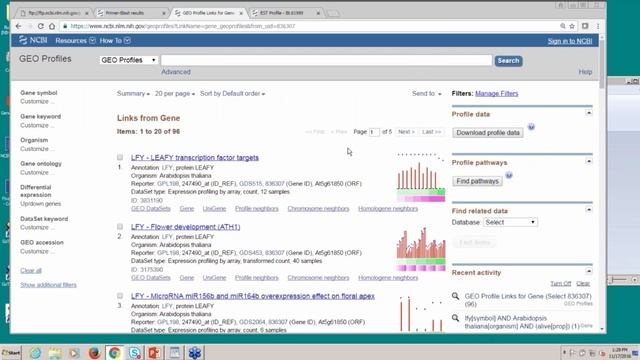Open the window-shaped app icon on taskbar
The width and height of the screenshot is (640, 360).
175,353
